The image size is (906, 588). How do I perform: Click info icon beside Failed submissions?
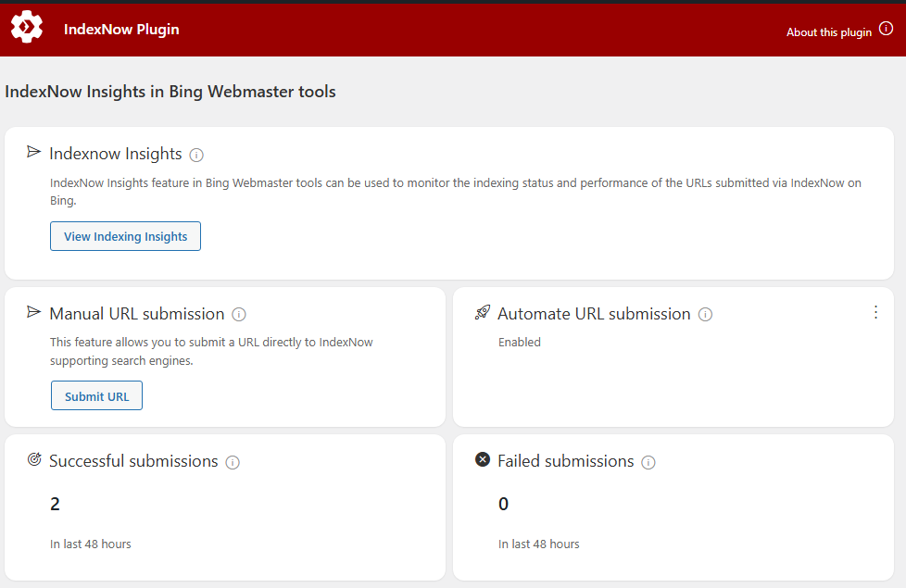pyautogui.click(x=648, y=462)
